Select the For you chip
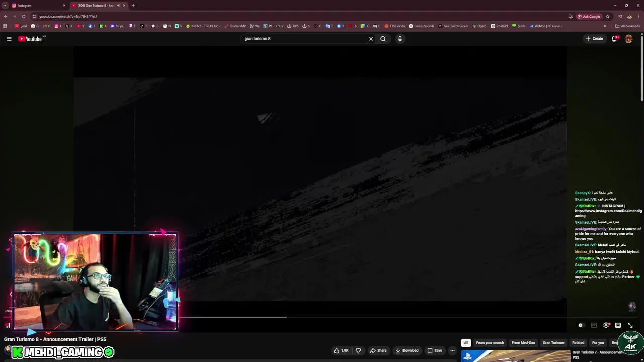Image resolution: width=644 pixels, height=362 pixels. (x=598, y=343)
